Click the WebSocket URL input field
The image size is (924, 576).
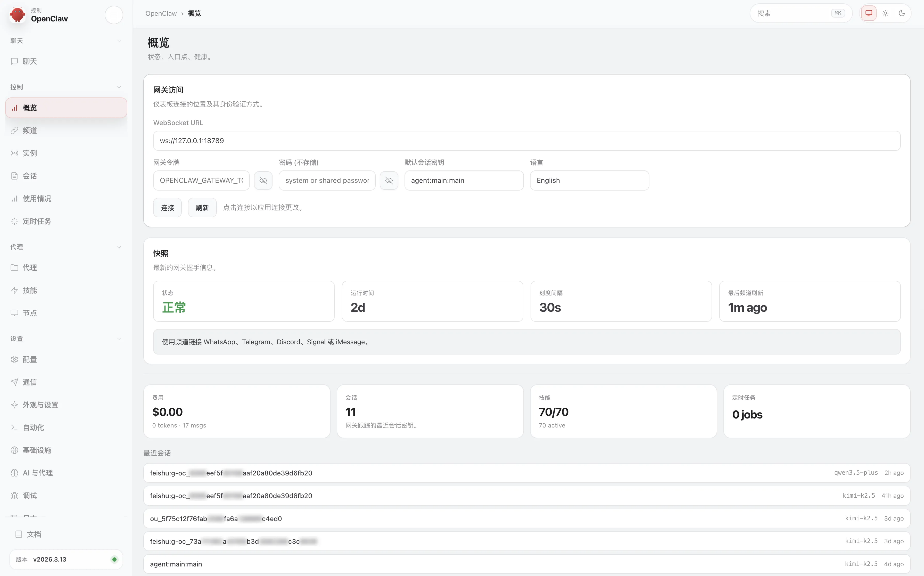(x=526, y=141)
